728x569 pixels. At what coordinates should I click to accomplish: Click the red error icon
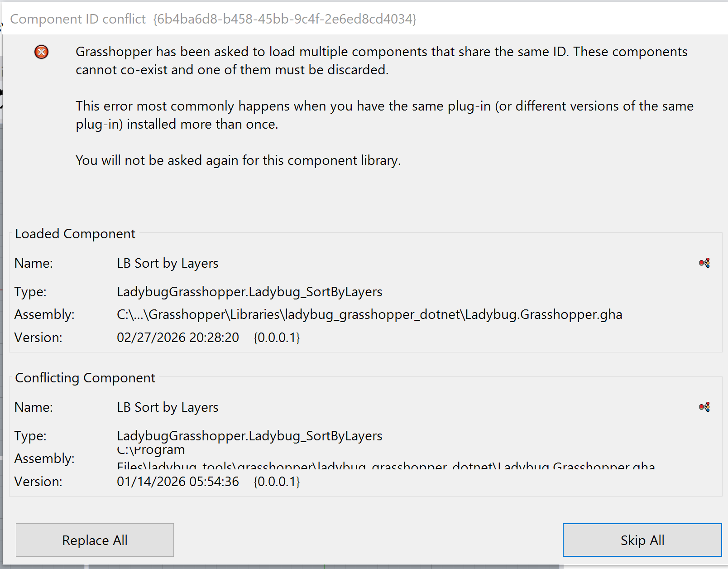point(41,52)
